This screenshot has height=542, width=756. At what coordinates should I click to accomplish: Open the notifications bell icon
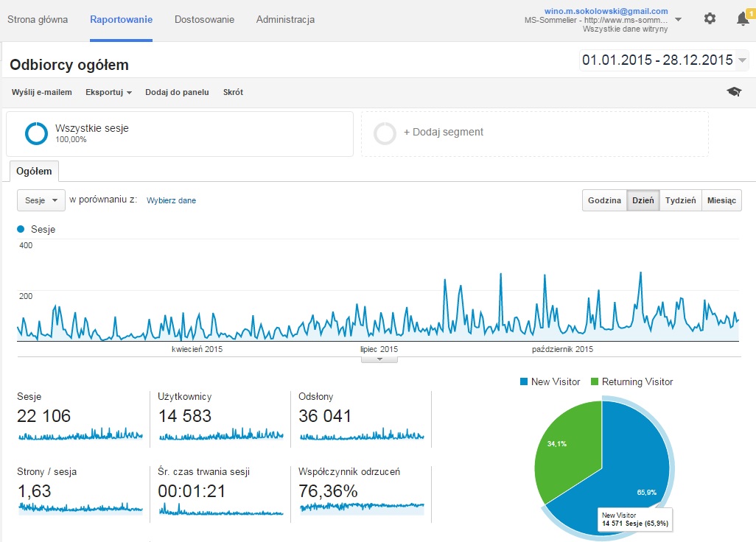pyautogui.click(x=743, y=19)
